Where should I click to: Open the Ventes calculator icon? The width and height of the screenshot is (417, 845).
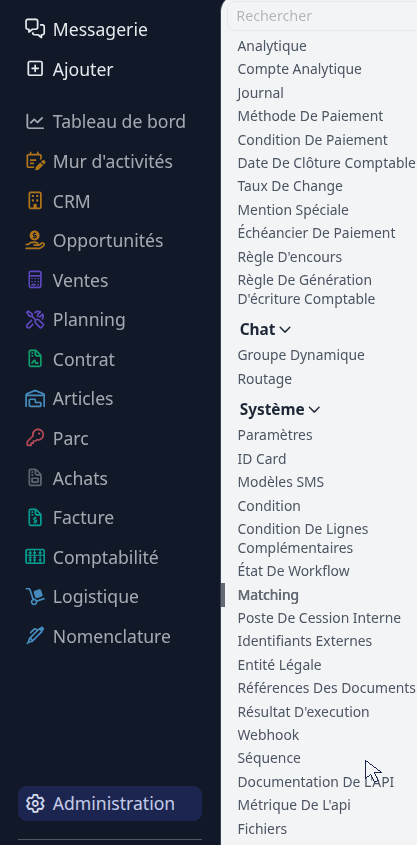[35, 280]
